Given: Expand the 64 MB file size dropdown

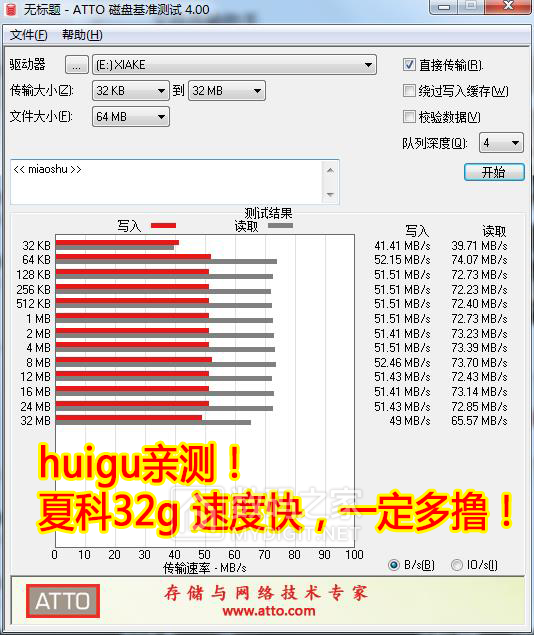Looking at the screenshot, I should pos(131,117).
